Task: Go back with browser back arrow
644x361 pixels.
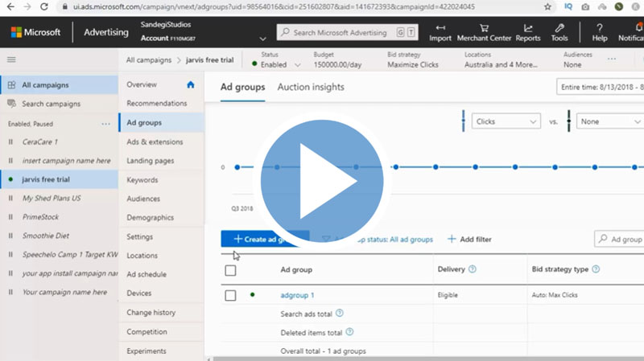Action: coord(10,6)
